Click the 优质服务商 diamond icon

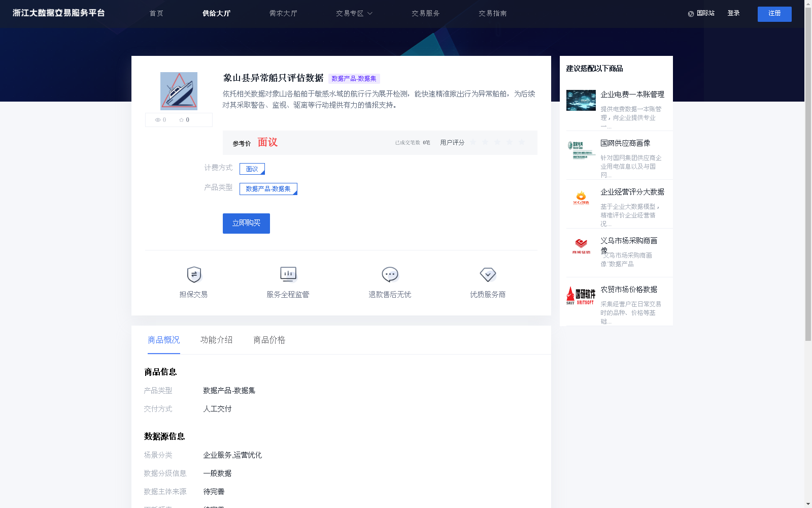click(488, 274)
